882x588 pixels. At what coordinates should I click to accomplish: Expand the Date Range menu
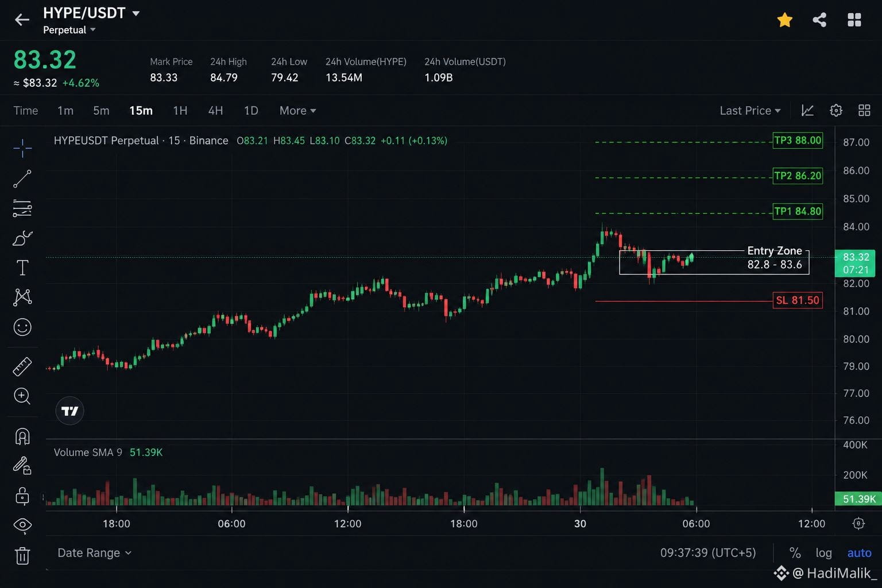95,553
